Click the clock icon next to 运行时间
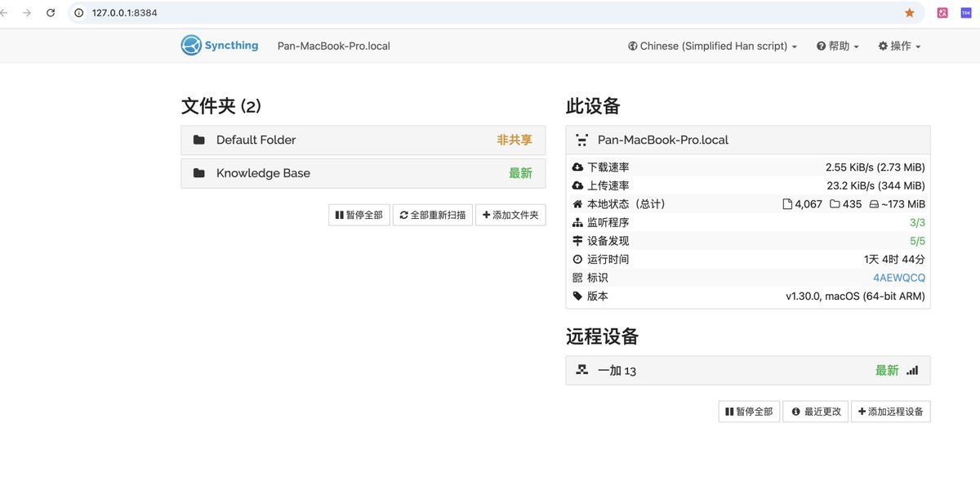Screen dimensions: 980x499 578,259
